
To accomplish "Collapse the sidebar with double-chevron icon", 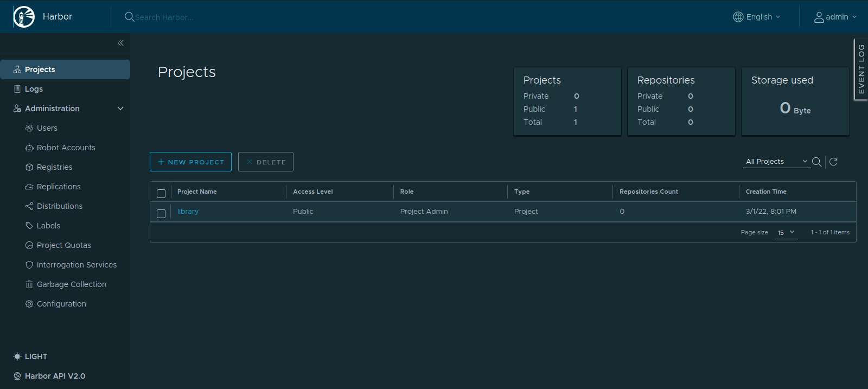I will click(120, 43).
